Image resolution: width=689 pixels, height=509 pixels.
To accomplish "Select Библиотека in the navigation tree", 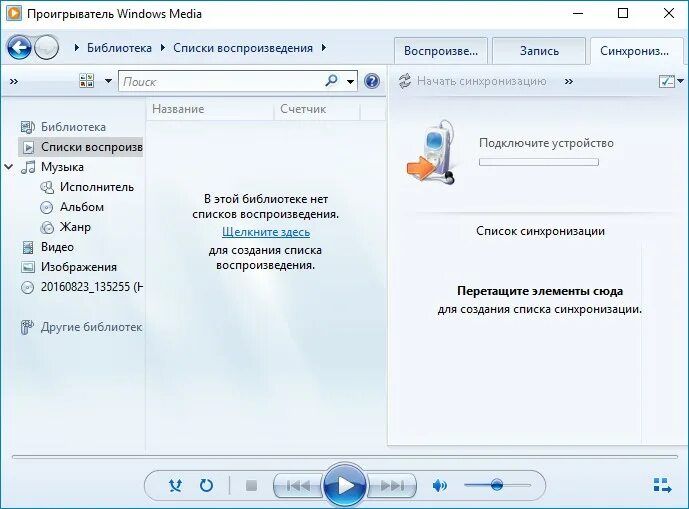I will [73, 127].
